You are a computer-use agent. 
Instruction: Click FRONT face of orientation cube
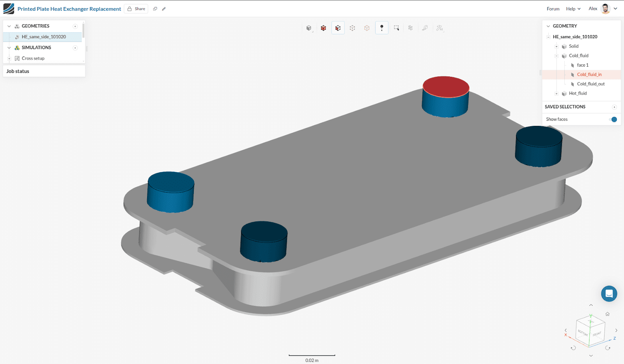tap(597, 334)
